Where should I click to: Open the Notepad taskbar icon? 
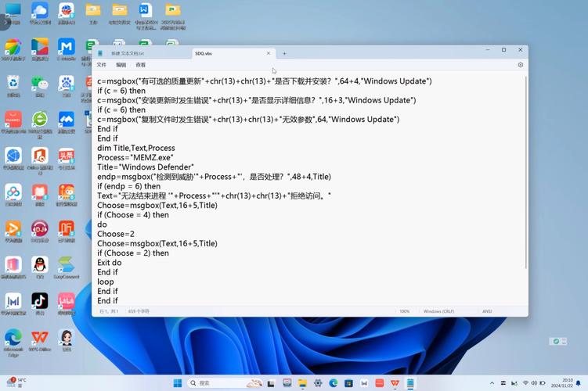(410, 382)
